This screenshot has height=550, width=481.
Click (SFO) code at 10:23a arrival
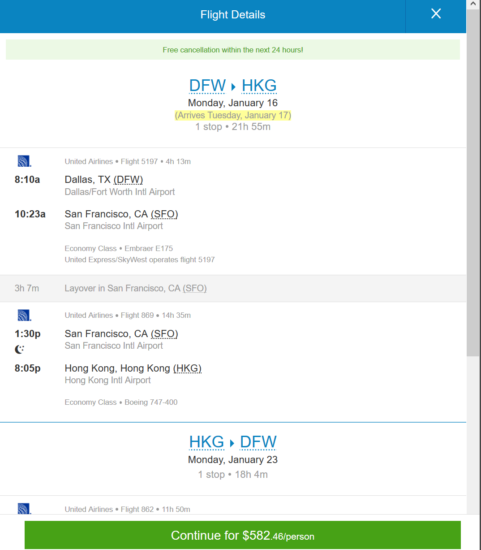pyautogui.click(x=164, y=214)
